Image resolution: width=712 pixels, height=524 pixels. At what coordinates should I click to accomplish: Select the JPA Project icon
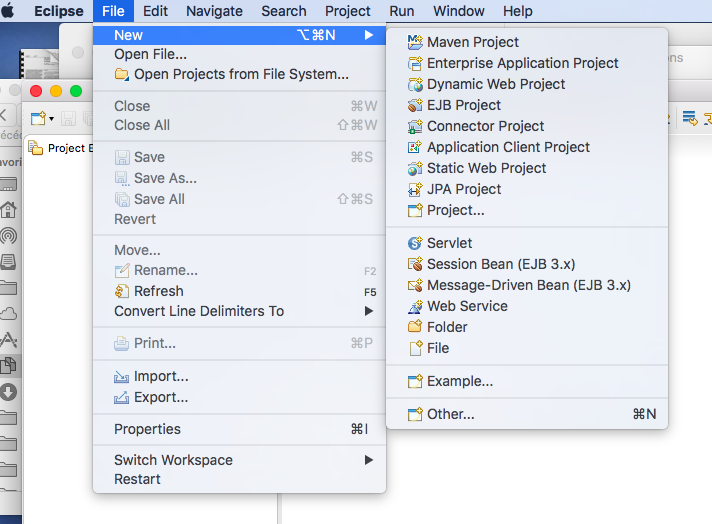click(x=416, y=189)
